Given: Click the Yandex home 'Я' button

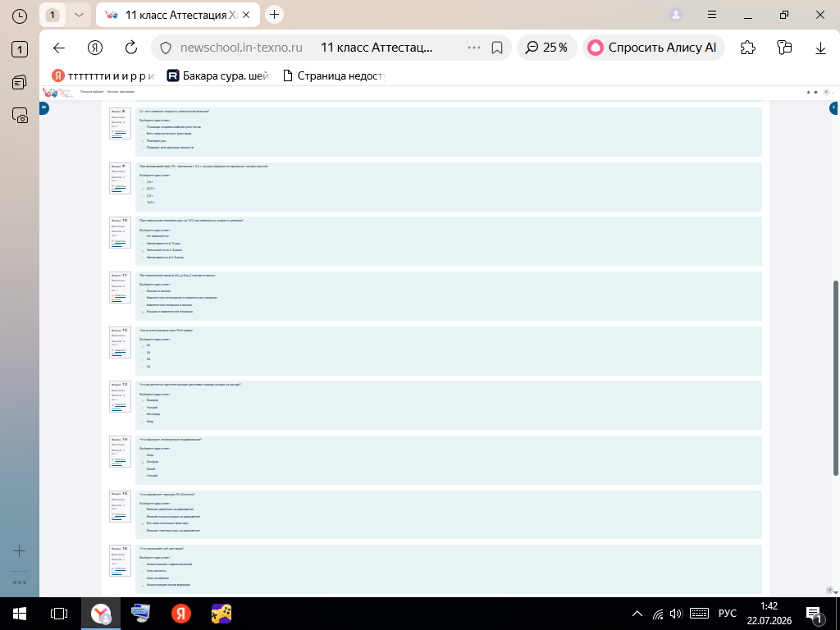Looking at the screenshot, I should tap(95, 48).
